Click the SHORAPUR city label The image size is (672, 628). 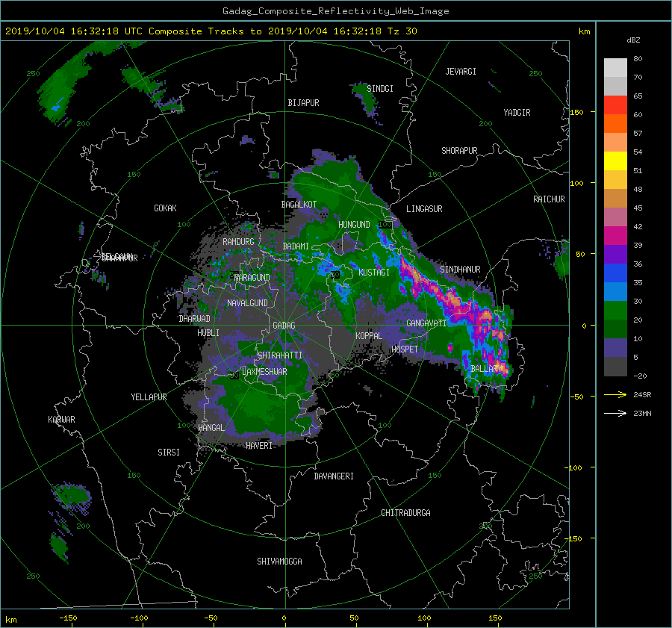(x=459, y=151)
